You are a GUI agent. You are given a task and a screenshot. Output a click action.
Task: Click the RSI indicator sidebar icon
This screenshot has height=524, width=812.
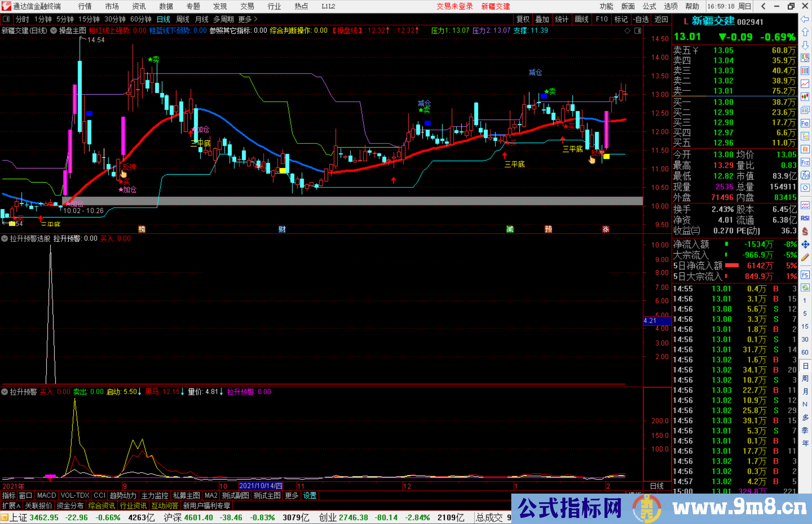pos(805,218)
